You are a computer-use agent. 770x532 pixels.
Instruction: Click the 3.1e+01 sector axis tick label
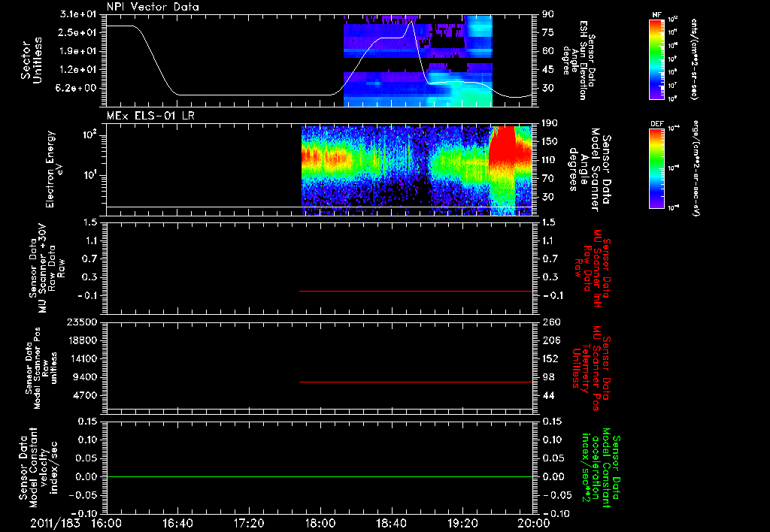pos(78,14)
